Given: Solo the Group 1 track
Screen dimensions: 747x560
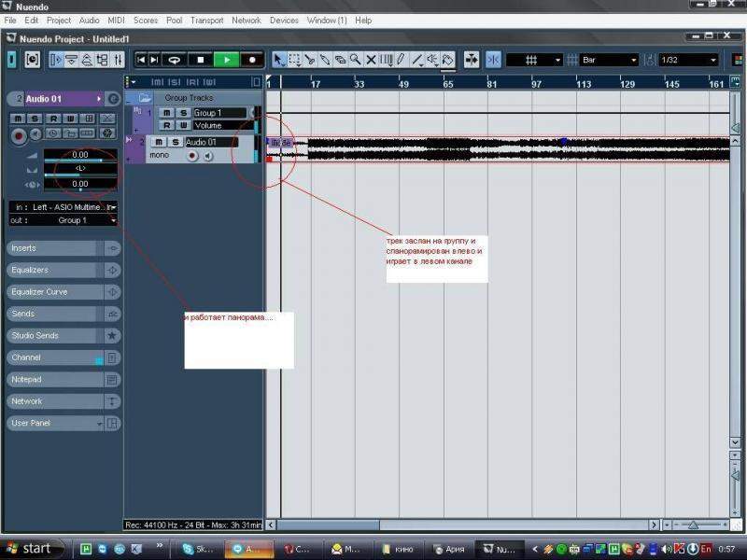Looking at the screenshot, I should pos(183,113).
